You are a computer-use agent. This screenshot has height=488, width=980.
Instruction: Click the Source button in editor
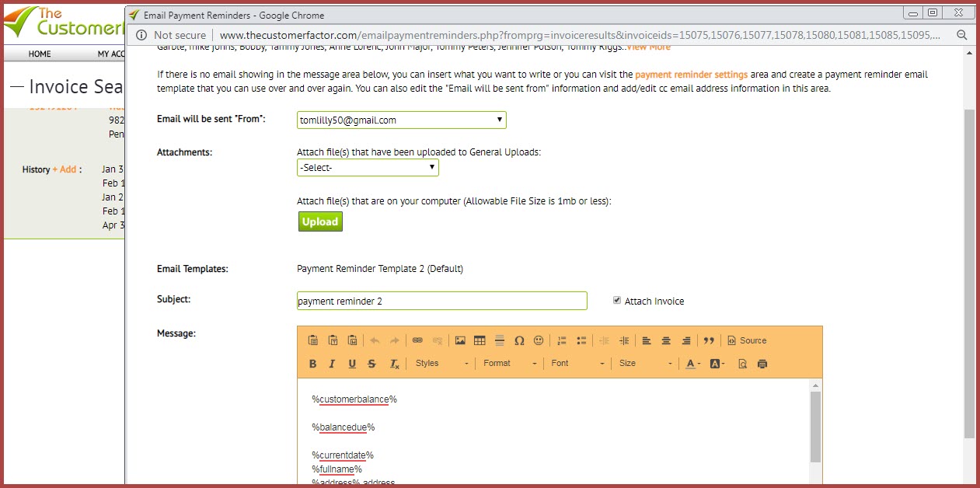coord(746,340)
